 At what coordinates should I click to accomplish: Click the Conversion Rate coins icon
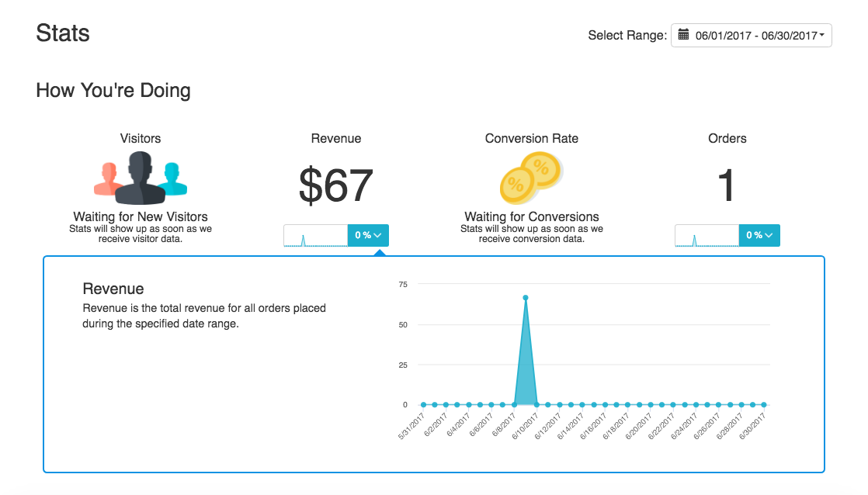(x=532, y=178)
